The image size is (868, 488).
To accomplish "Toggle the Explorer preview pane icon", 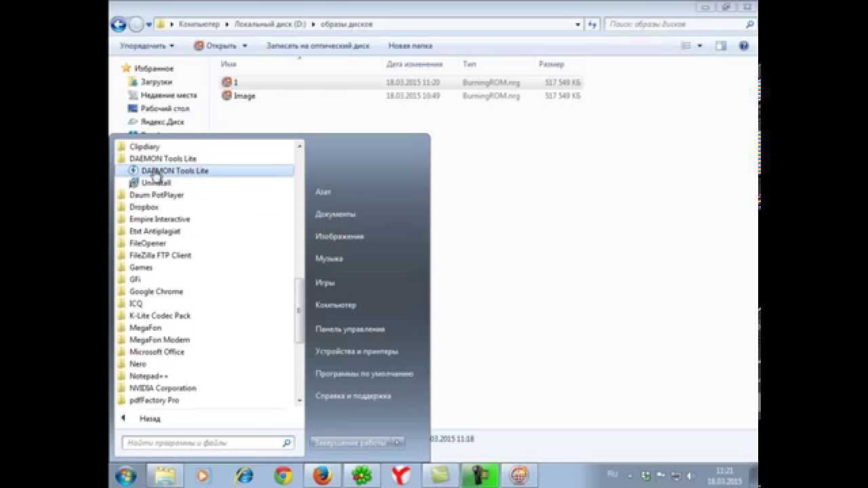I will point(721,46).
